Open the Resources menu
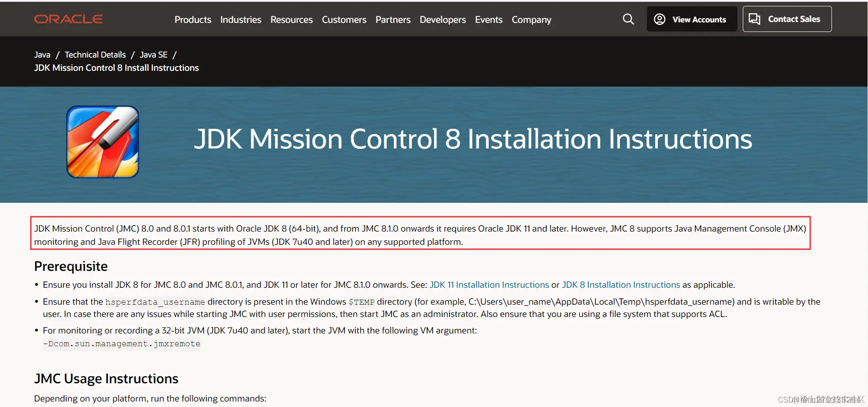The height and width of the screenshot is (407, 868). [291, 20]
